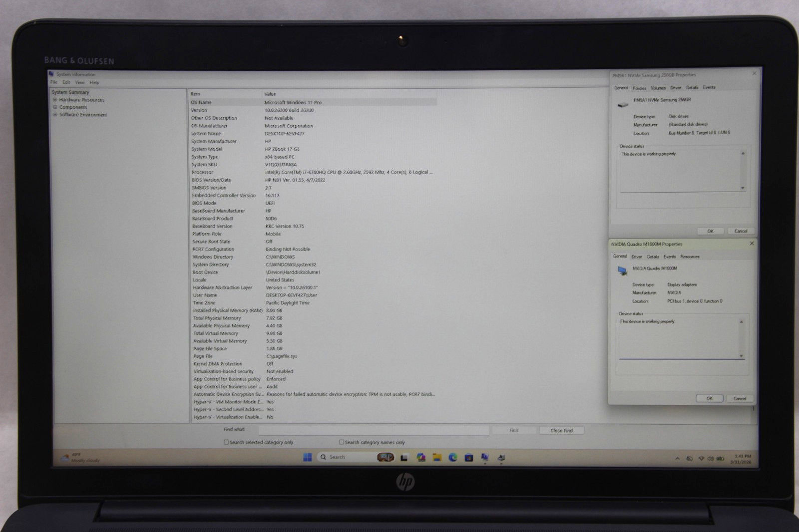
Task: Select the 'Installed Physical Memory (RAM)' row
Action: click(x=314, y=310)
